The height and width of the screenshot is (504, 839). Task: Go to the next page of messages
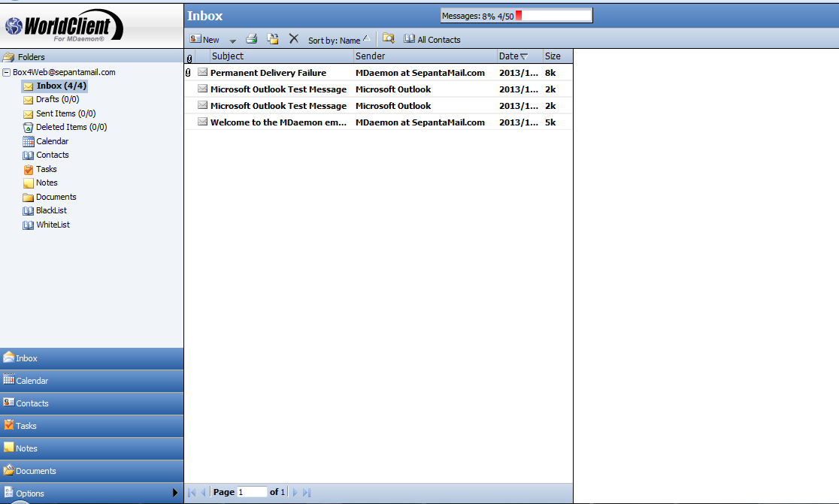point(295,492)
